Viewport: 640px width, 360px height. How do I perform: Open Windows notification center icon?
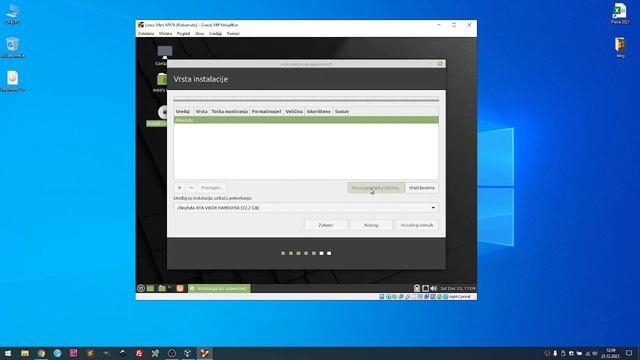click(x=629, y=353)
